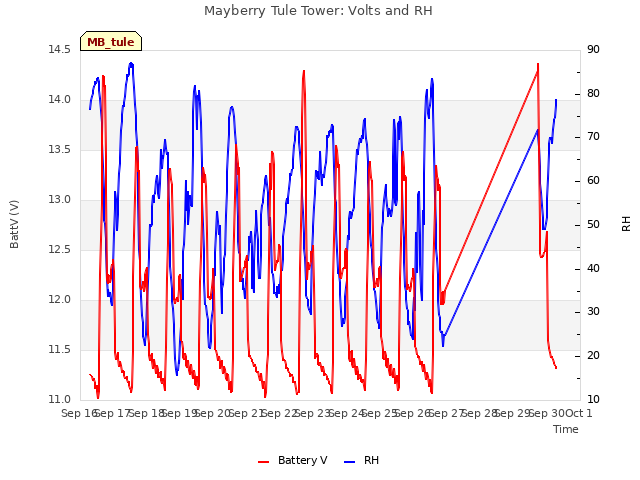This screenshot has width=640, height=480.
Task: Click the 12.0 tick on BattV axis
Action: click(60, 300)
